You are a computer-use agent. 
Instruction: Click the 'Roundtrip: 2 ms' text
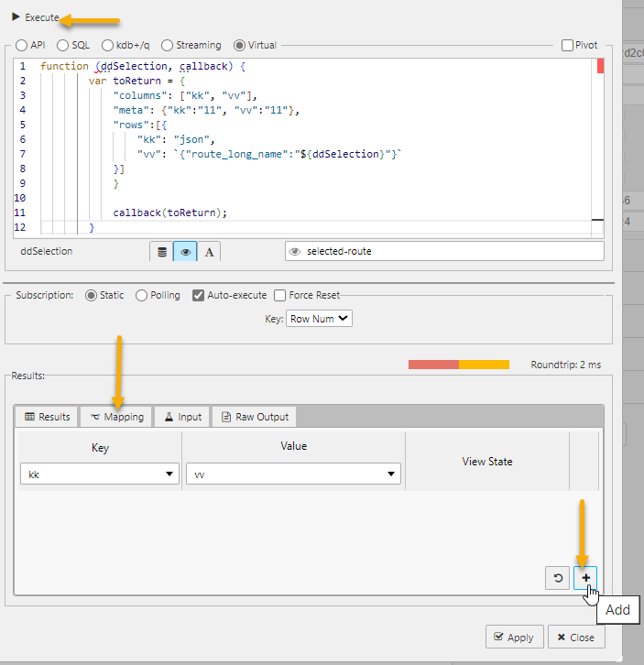[x=565, y=365]
